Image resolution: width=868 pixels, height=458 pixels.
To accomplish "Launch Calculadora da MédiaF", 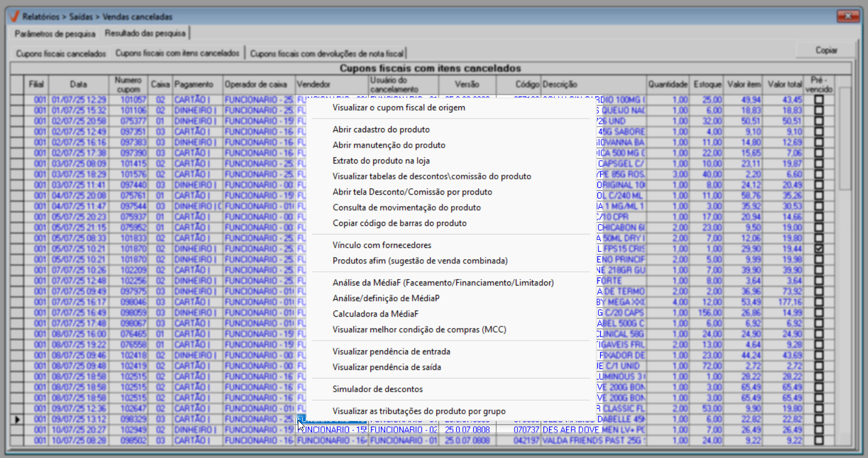I will click(x=375, y=314).
